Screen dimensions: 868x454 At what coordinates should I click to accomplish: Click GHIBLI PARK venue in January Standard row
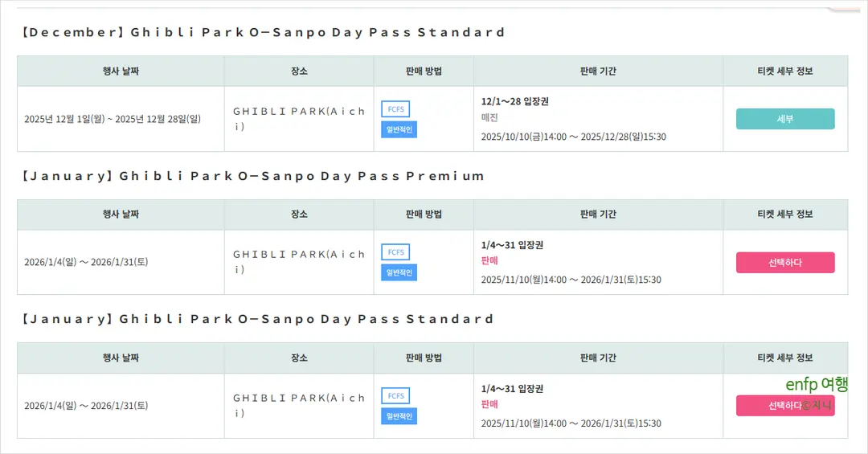pyautogui.click(x=299, y=405)
